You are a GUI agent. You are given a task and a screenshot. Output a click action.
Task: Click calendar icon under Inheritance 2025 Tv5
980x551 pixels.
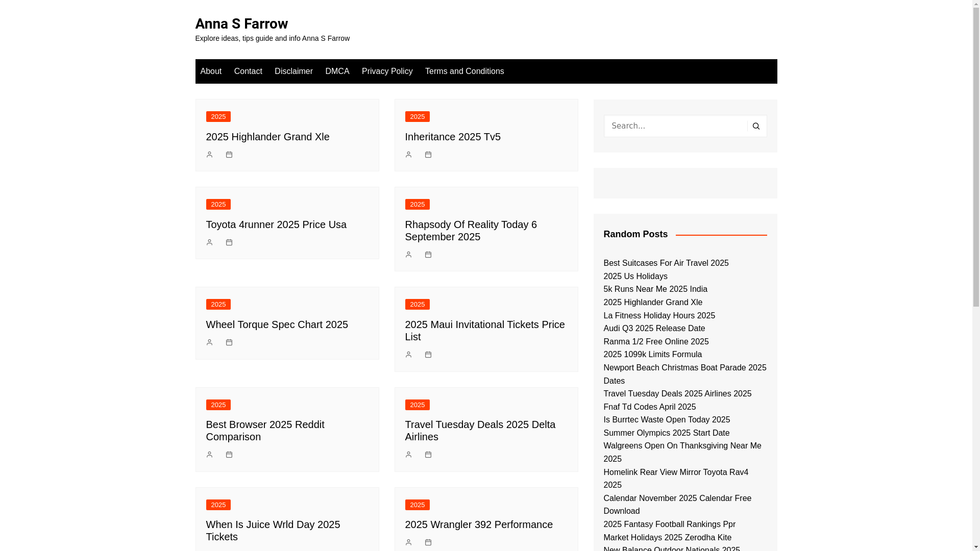428,155
